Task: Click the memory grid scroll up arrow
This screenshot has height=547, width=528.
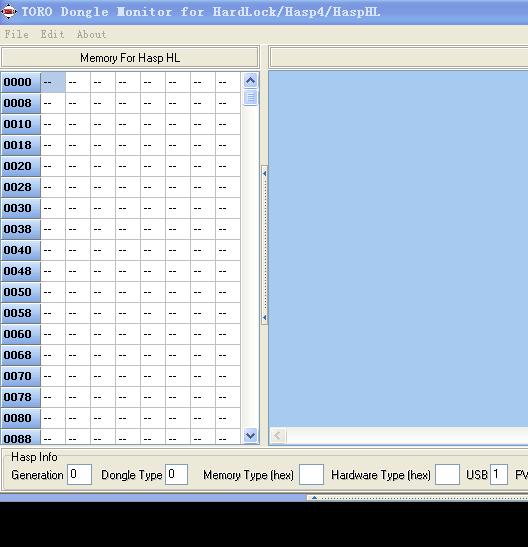Action: 250,81
